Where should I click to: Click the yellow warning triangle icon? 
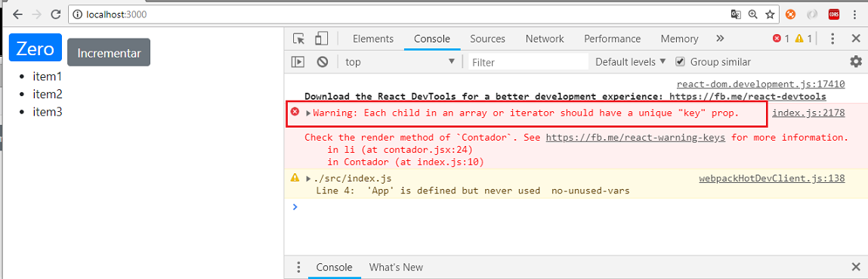295,178
